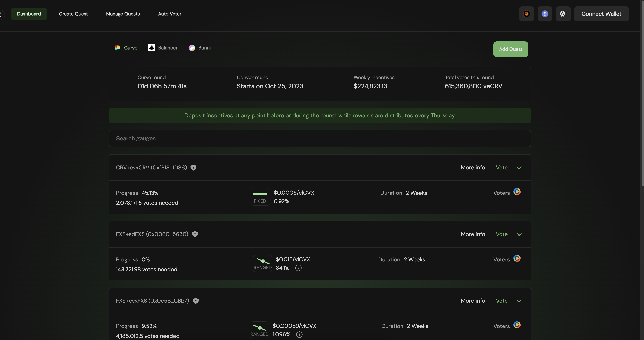The height and width of the screenshot is (340, 644).
Task: Click the Bunni logo icon
Action: coord(192,48)
